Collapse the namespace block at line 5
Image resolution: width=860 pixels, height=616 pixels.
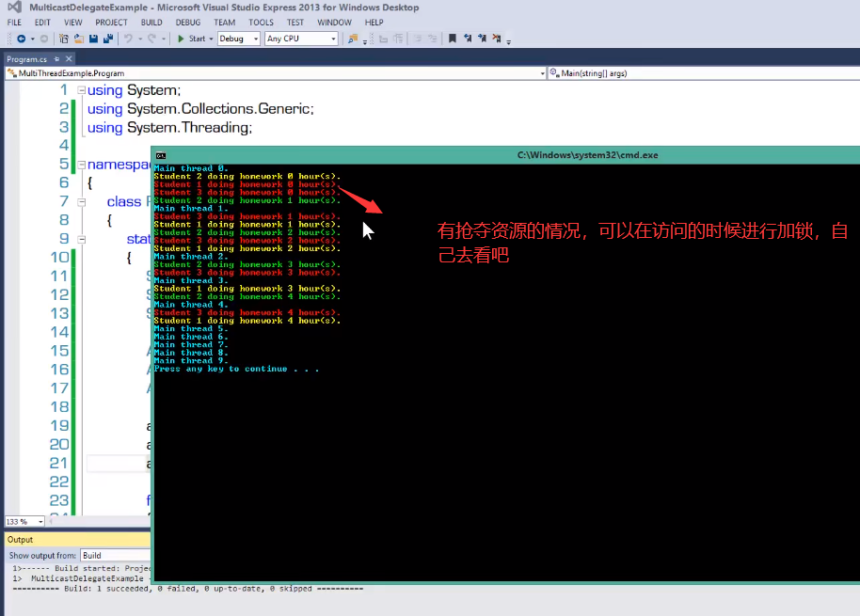pos(81,165)
